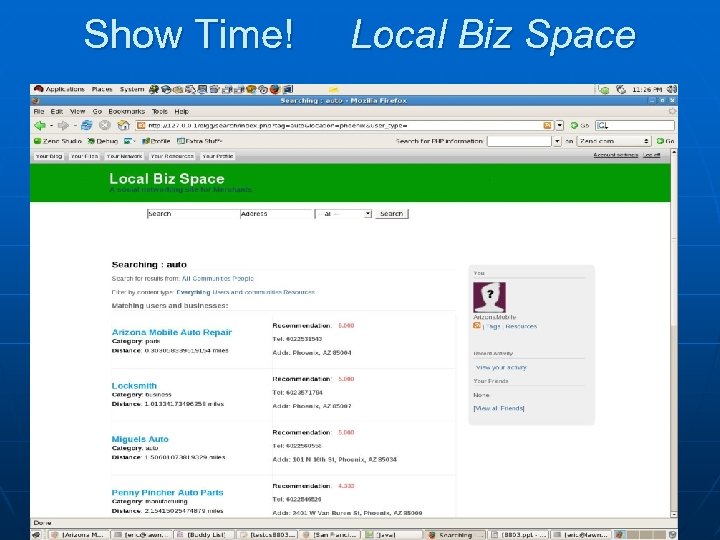Click the Account settings link
The height and width of the screenshot is (540, 720).
click(x=615, y=155)
